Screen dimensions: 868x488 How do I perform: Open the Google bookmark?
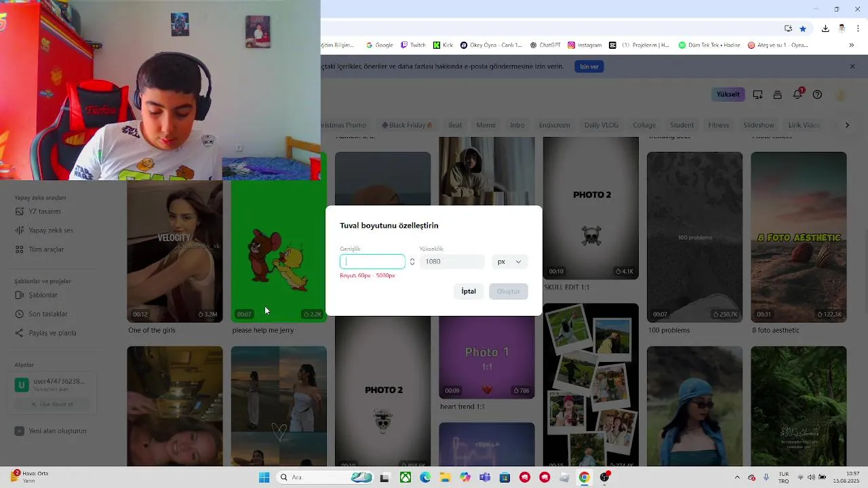pyautogui.click(x=380, y=45)
